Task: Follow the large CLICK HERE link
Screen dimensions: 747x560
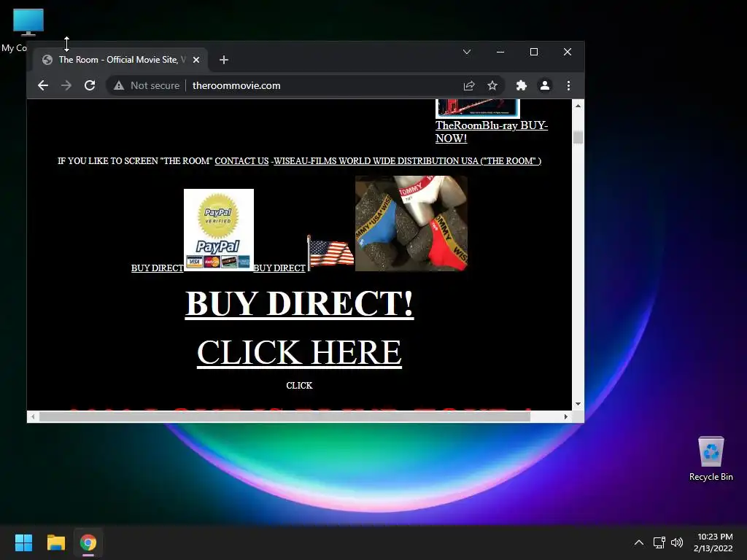Action: coord(299,352)
